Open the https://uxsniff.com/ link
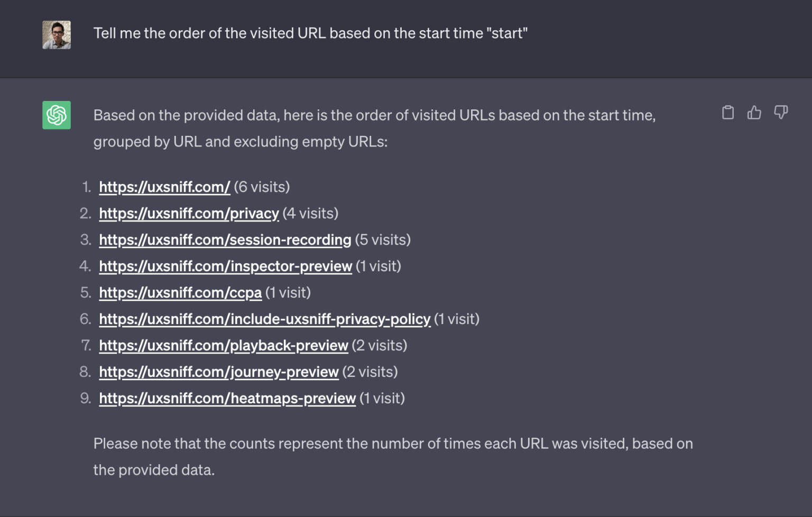The width and height of the screenshot is (812, 517). (164, 187)
